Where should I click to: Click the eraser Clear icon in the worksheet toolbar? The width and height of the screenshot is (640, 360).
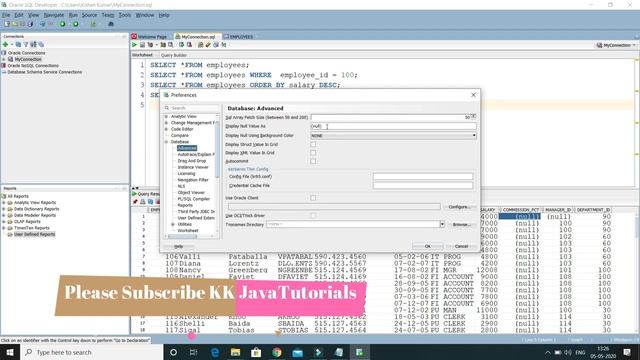tap(208, 45)
